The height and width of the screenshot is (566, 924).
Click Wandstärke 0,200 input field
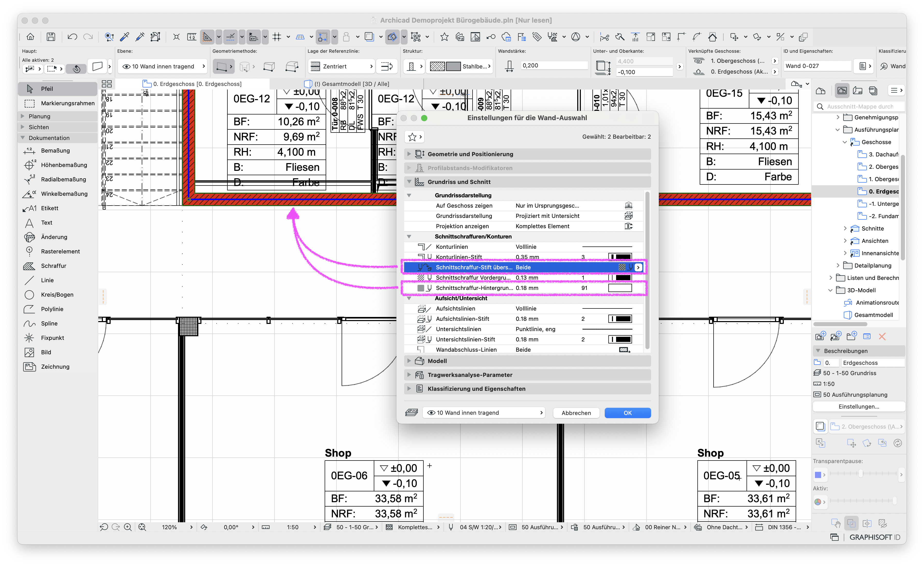click(554, 66)
